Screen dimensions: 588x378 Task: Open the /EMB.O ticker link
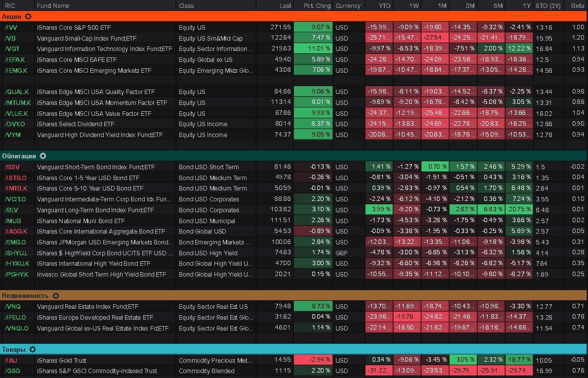coord(15,242)
